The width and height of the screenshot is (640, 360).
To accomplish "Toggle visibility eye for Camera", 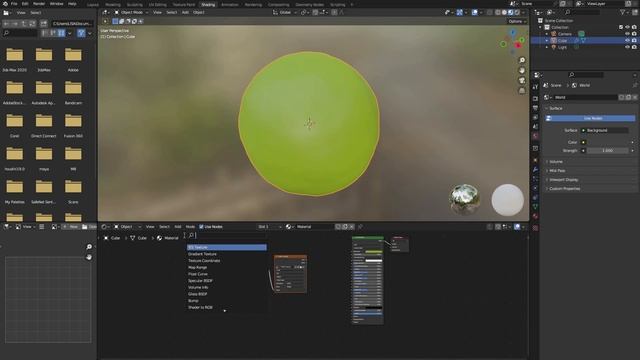I will (x=627, y=34).
